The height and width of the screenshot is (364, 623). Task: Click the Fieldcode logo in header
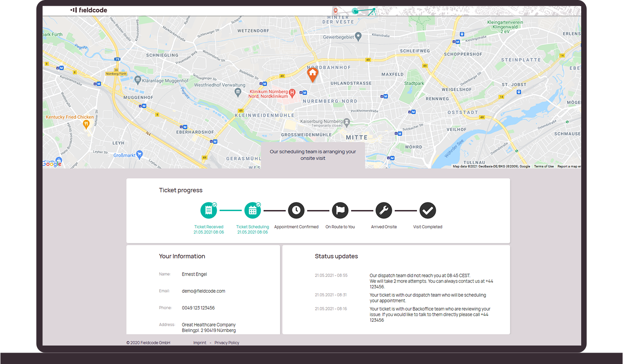coord(88,10)
